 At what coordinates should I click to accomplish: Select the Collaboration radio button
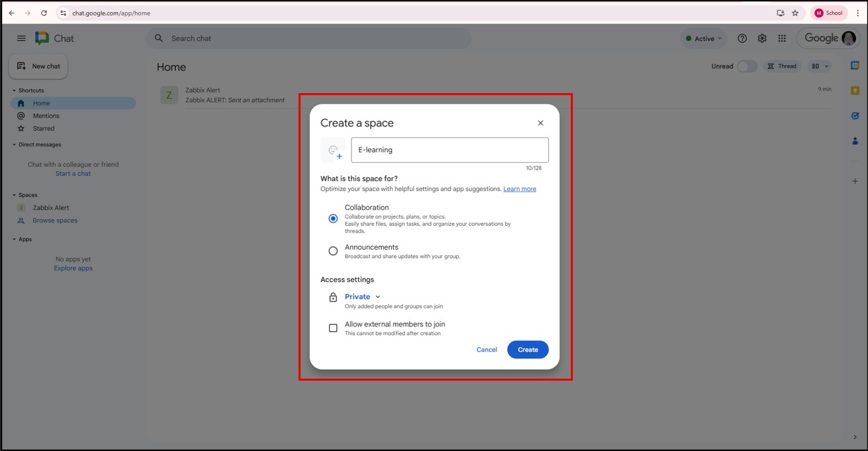point(333,218)
